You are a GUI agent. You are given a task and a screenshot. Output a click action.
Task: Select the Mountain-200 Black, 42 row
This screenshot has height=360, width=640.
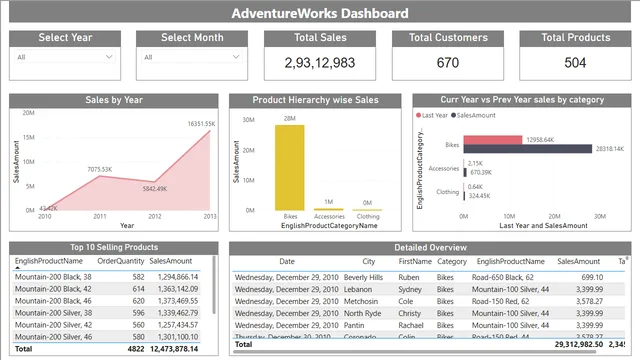pyautogui.click(x=107, y=289)
